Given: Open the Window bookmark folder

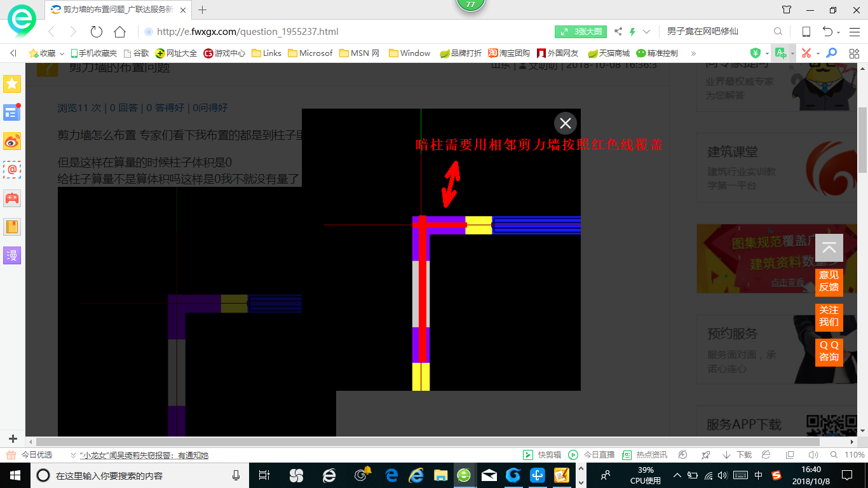Looking at the screenshot, I should point(410,53).
